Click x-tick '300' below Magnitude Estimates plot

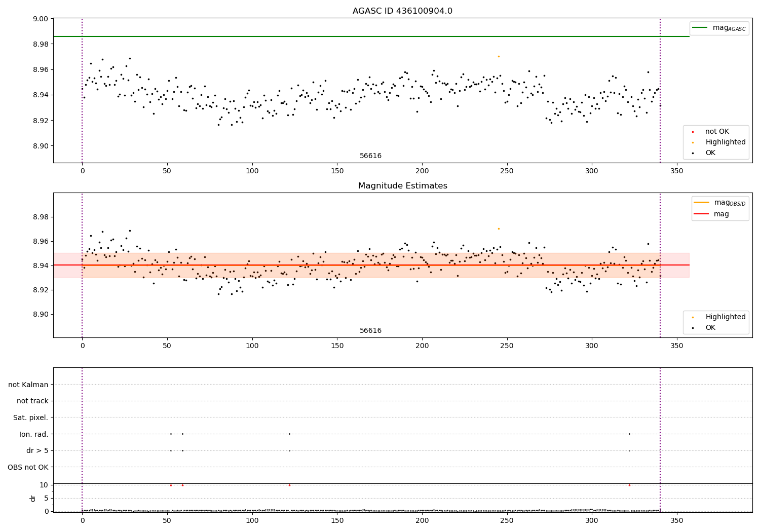click(x=592, y=346)
